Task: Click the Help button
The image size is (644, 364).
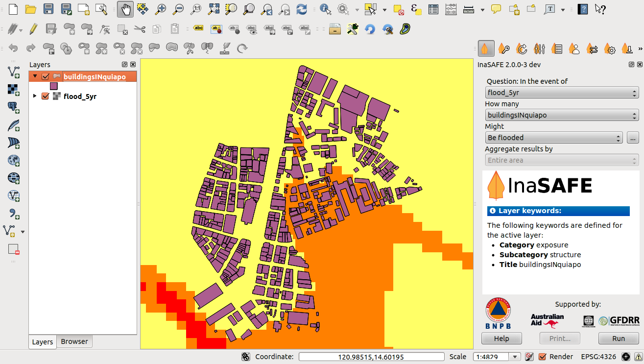Action: click(x=501, y=339)
